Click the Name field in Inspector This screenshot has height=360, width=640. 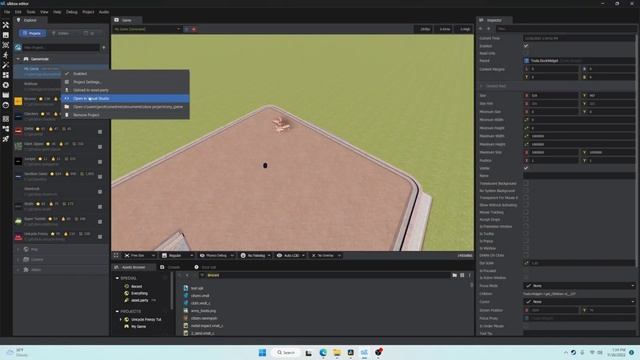point(579,176)
